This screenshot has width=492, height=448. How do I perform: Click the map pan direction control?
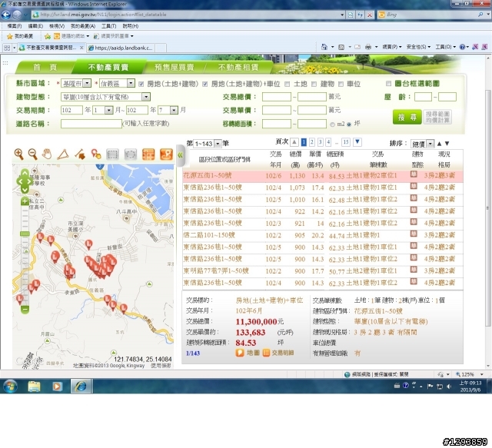coord(25,181)
